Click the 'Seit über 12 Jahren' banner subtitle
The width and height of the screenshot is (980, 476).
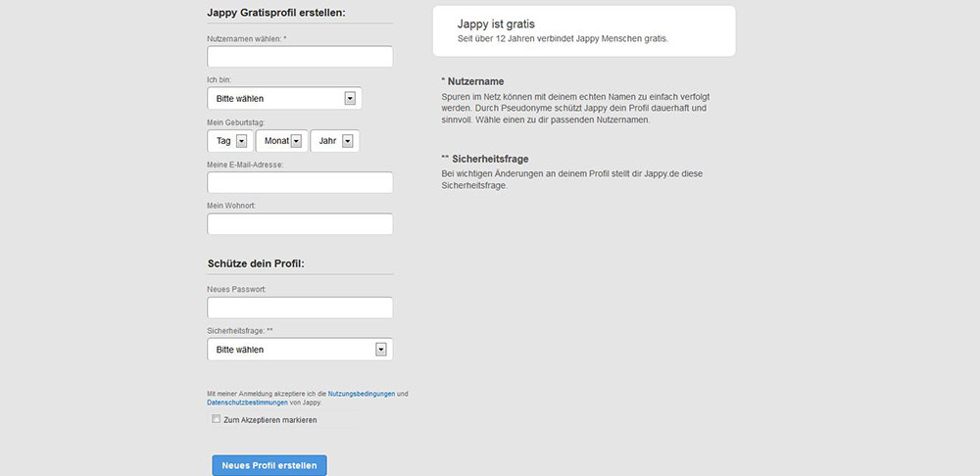[x=568, y=39]
